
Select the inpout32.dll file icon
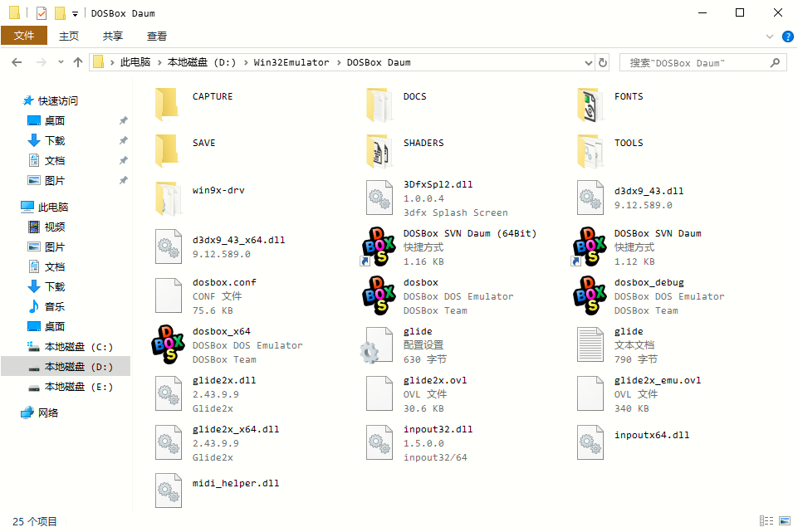point(379,442)
